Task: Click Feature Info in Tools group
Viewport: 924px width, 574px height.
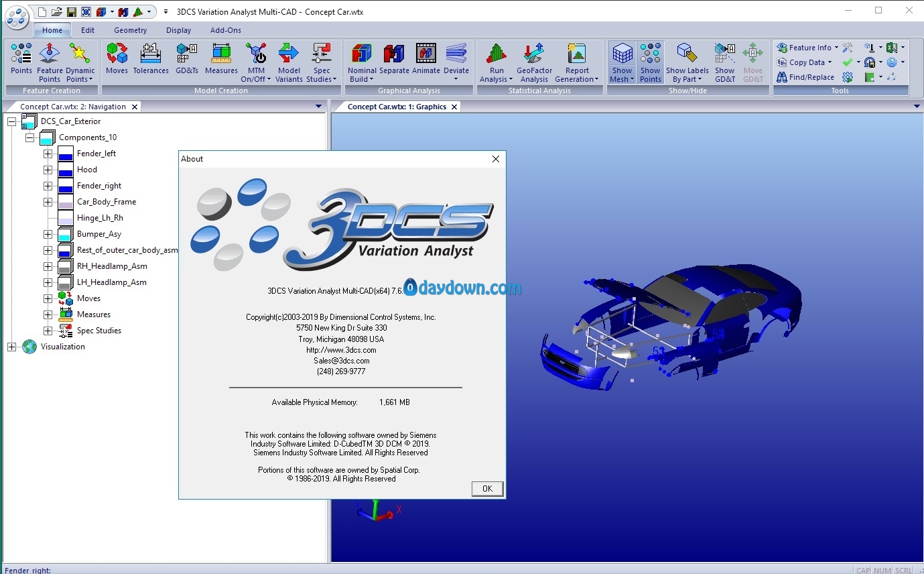Action: point(807,48)
